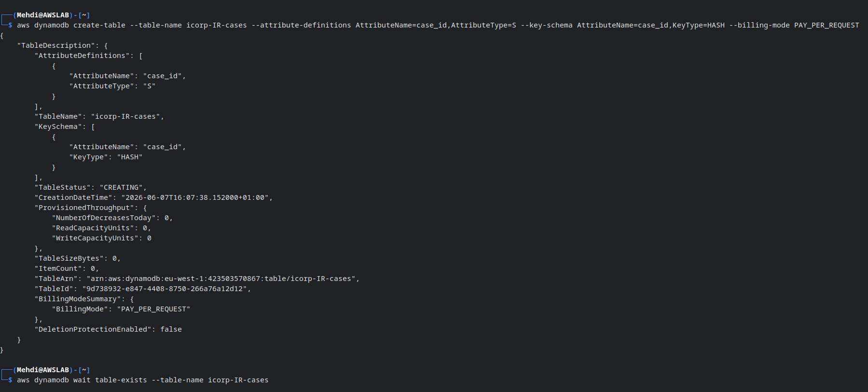Image resolution: width=868 pixels, height=392 pixels.
Task: Click the TableArn arn:aws:dynamodb string
Action: tap(221, 279)
